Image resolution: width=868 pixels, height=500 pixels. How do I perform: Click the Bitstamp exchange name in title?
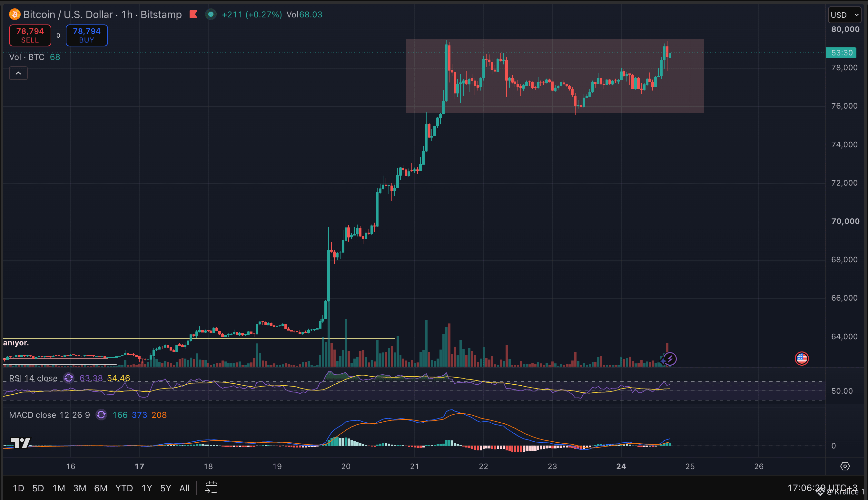(161, 14)
